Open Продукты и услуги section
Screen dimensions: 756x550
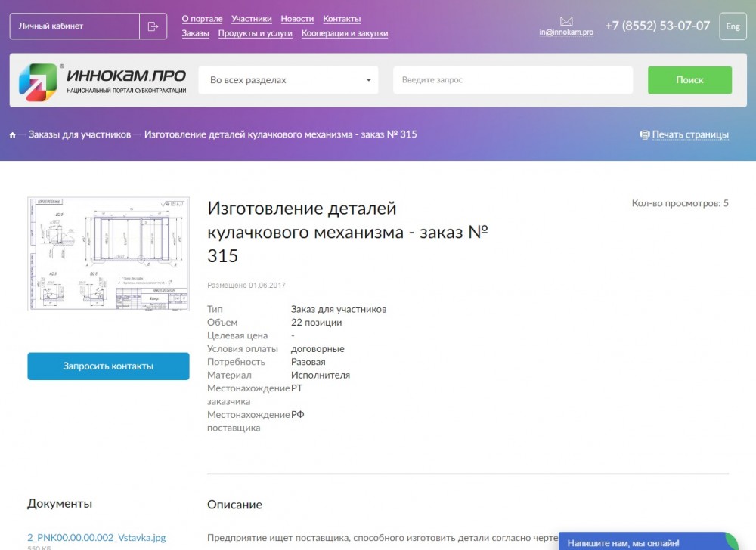(255, 33)
